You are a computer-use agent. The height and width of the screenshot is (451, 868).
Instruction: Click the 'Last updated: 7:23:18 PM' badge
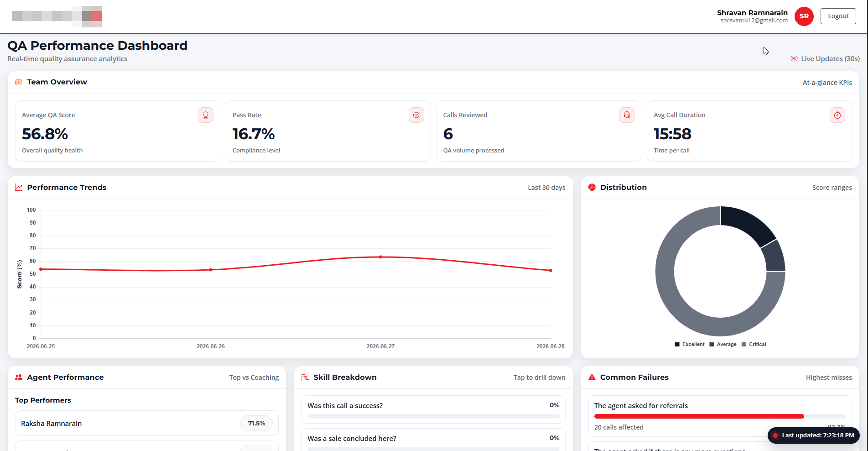point(814,435)
